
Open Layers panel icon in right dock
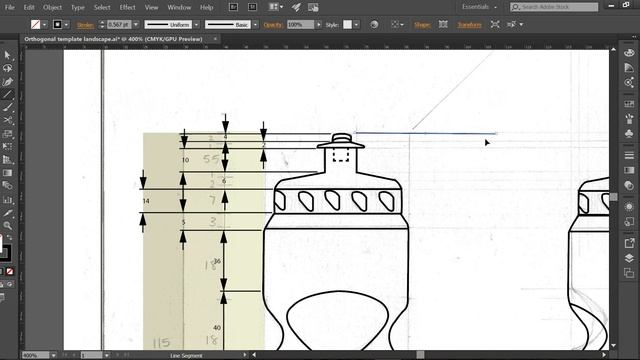629,258
